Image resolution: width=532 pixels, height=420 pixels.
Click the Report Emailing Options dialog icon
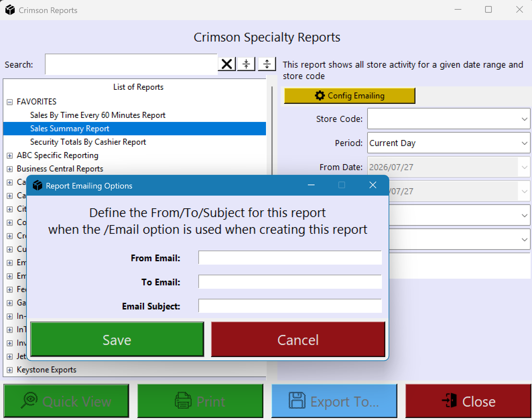pyautogui.click(x=38, y=185)
